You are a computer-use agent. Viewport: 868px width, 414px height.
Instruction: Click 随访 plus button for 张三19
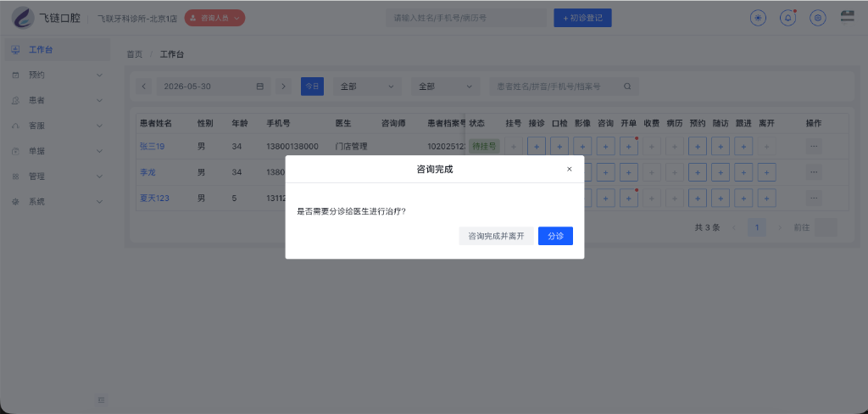[x=721, y=146]
